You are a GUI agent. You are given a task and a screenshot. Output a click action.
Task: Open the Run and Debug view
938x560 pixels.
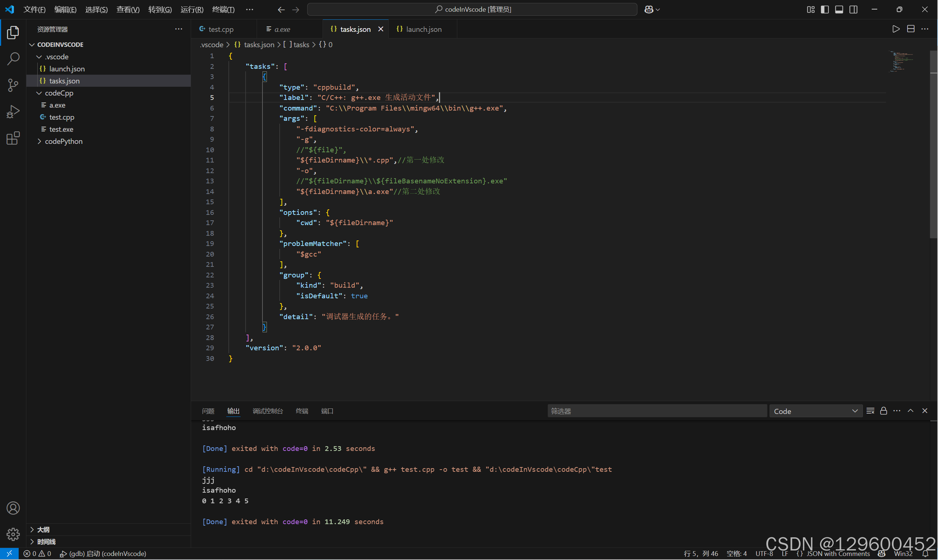tap(13, 112)
